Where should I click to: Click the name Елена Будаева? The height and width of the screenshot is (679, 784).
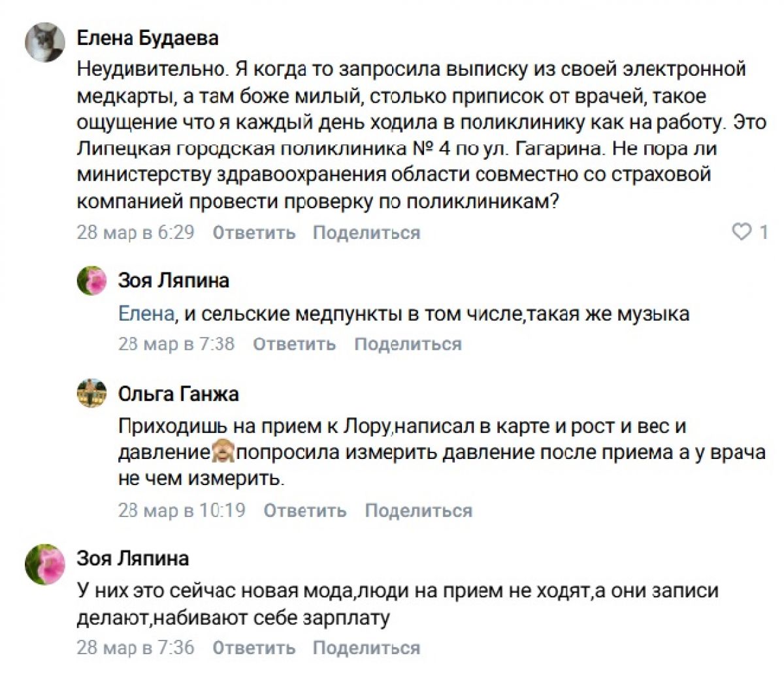[148, 38]
